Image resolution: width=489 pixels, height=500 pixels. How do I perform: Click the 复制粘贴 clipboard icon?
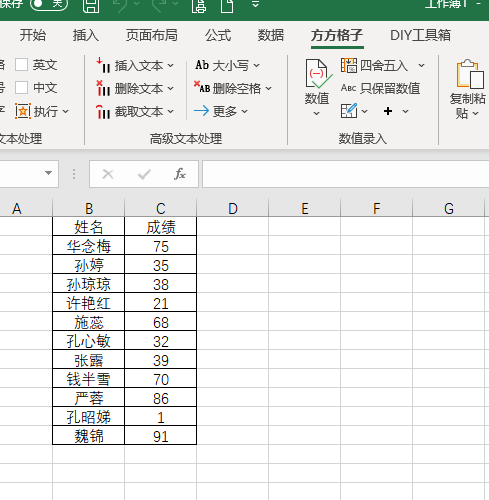tap(470, 74)
